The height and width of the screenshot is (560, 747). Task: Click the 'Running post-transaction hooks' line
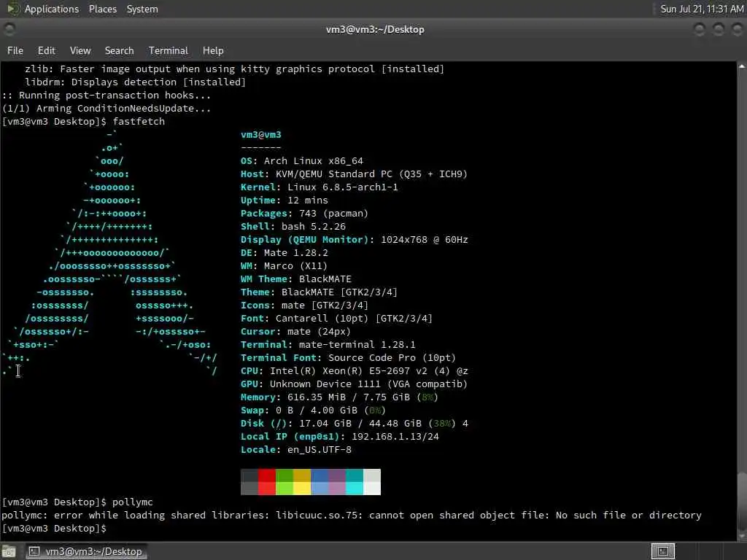[x=107, y=96]
